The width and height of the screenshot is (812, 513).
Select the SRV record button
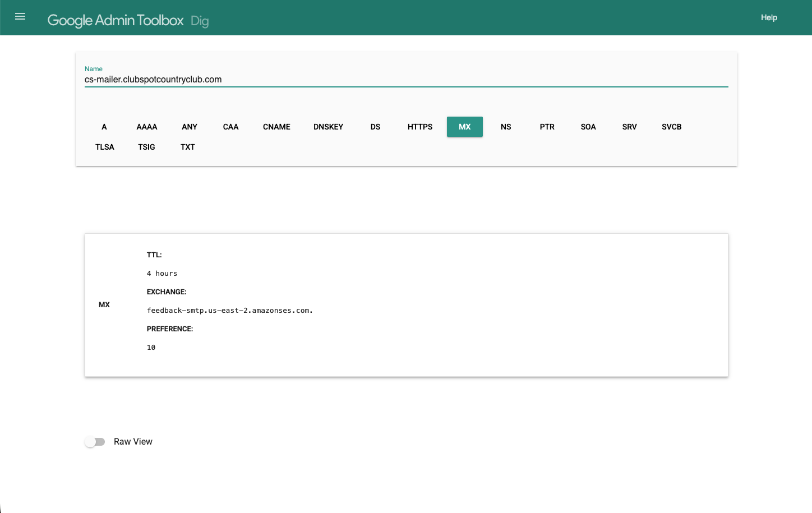tap(629, 127)
